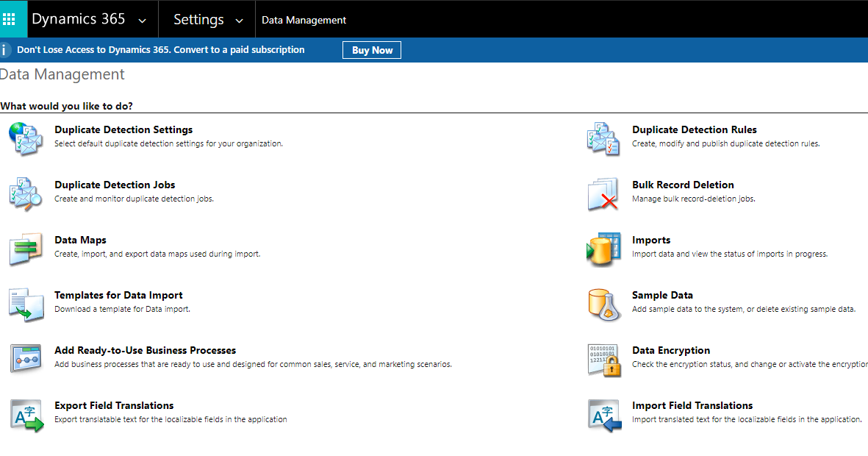This screenshot has width=868, height=456.
Task: Open the Sample Data manager
Action: click(x=662, y=295)
